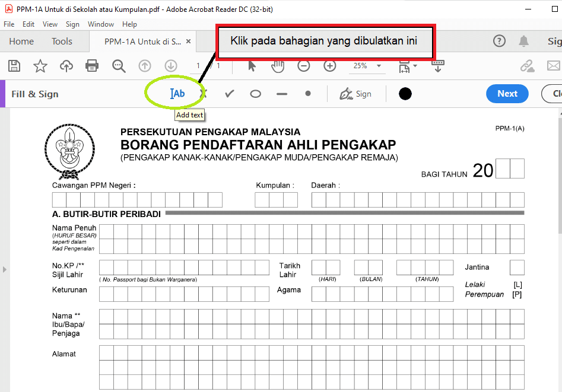
Task: Zoom in with the plus icon
Action: (x=330, y=66)
